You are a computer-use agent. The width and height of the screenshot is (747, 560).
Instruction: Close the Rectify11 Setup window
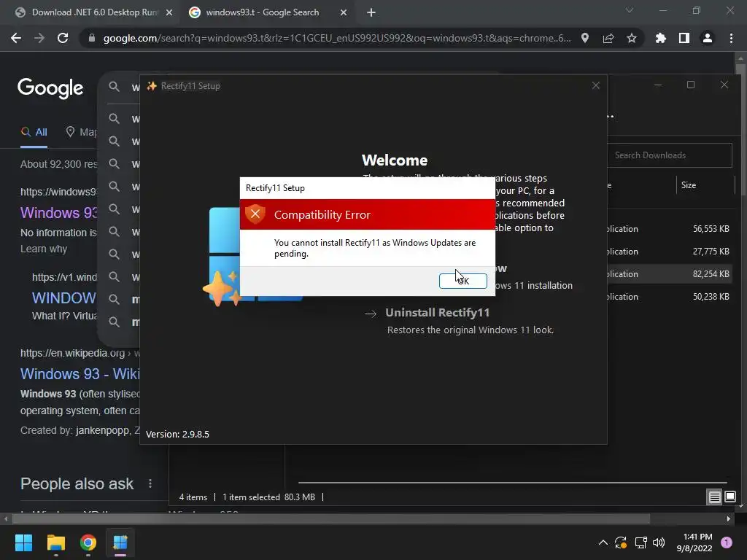click(595, 86)
